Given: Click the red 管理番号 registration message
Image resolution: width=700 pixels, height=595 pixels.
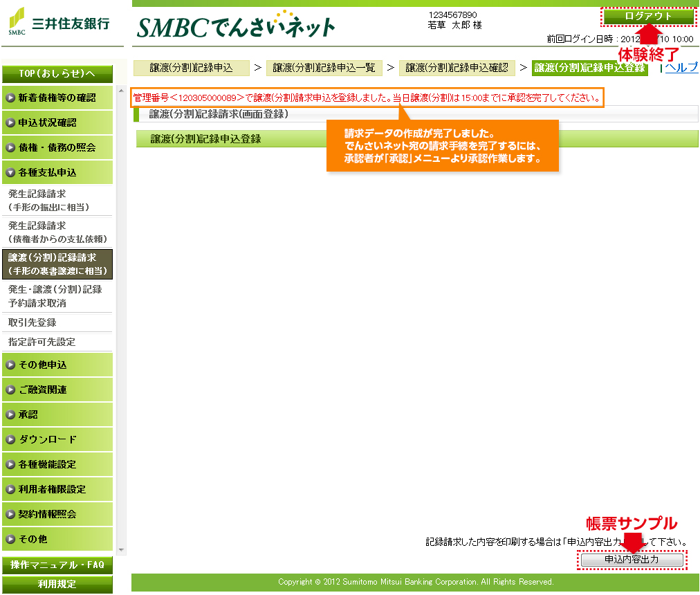Looking at the screenshot, I should point(367,98).
